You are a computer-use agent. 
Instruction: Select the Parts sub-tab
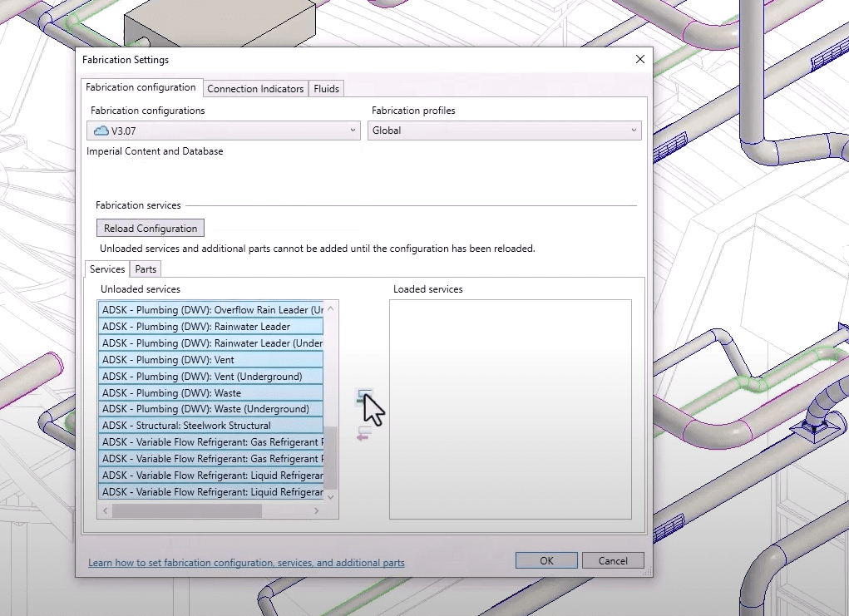[146, 269]
